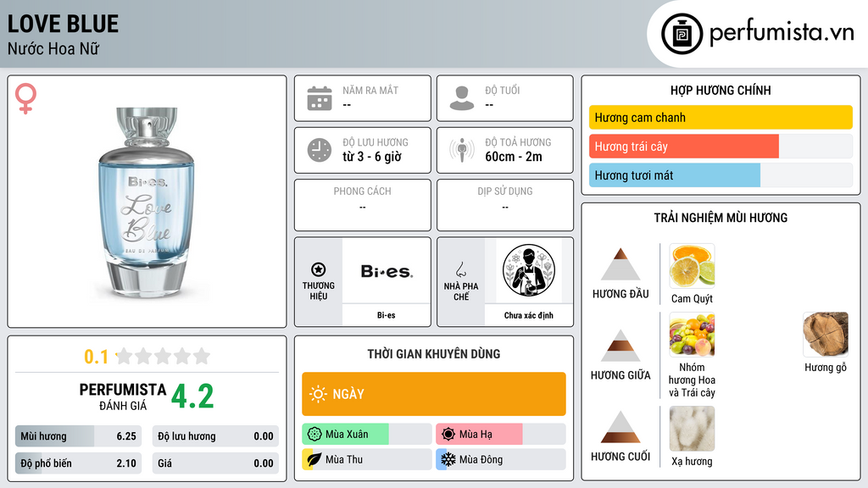Click the Năm ra mắt label
Image resolution: width=868 pixels, height=488 pixels.
pos(370,90)
